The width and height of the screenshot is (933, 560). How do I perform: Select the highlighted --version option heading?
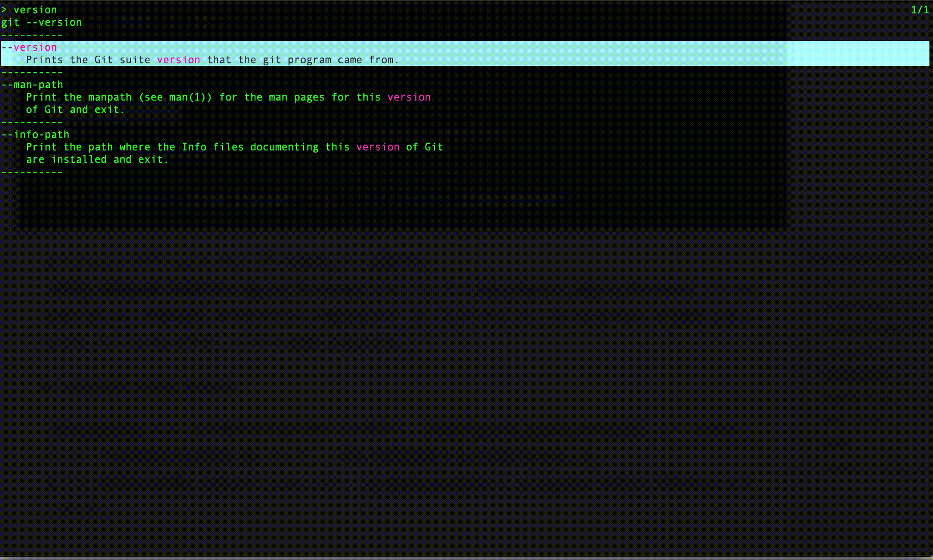(x=29, y=47)
